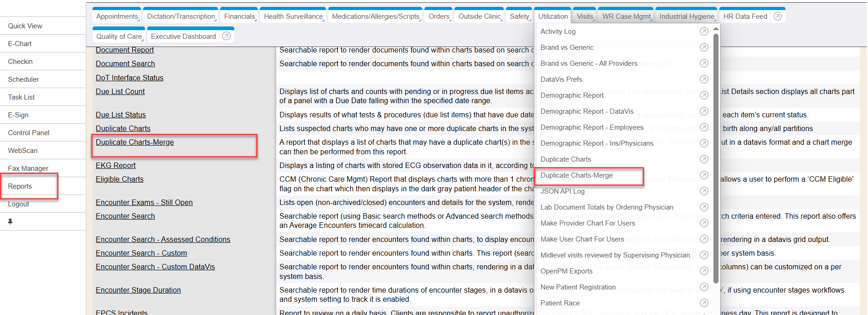The height and width of the screenshot is (315, 868).
Task: Choose Demographic Report - Employees menu item
Action: [x=592, y=127]
